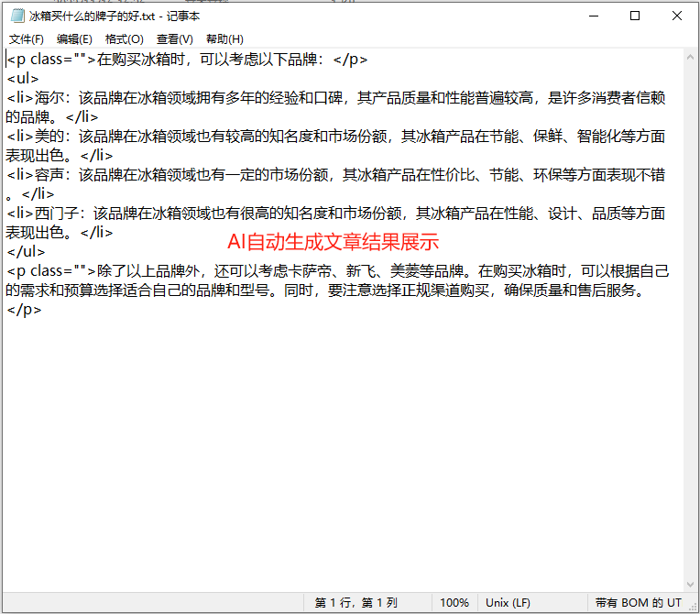Click the line starting with <li>西门子

335,223
